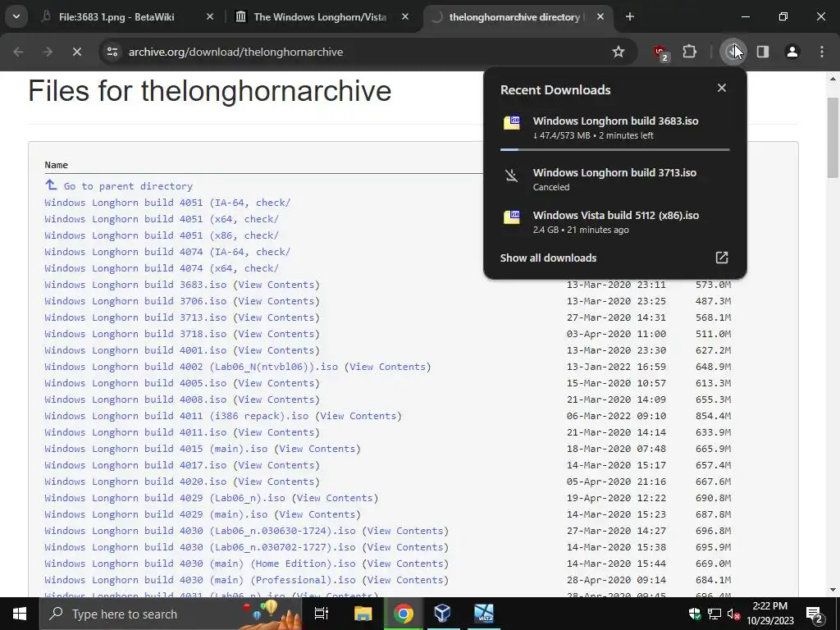Download build 4002 (Lab06_N(ntvbl06)).iso

click(191, 367)
